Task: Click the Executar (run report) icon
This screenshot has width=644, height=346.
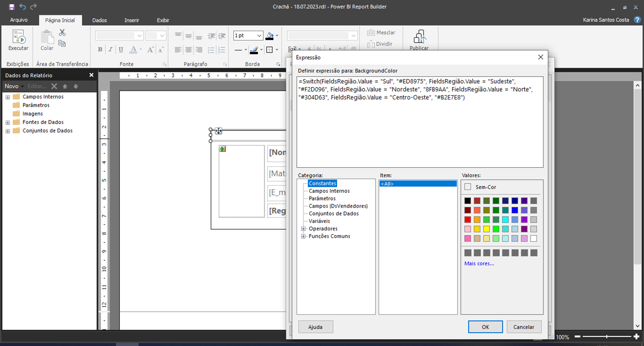Action: pos(18,38)
